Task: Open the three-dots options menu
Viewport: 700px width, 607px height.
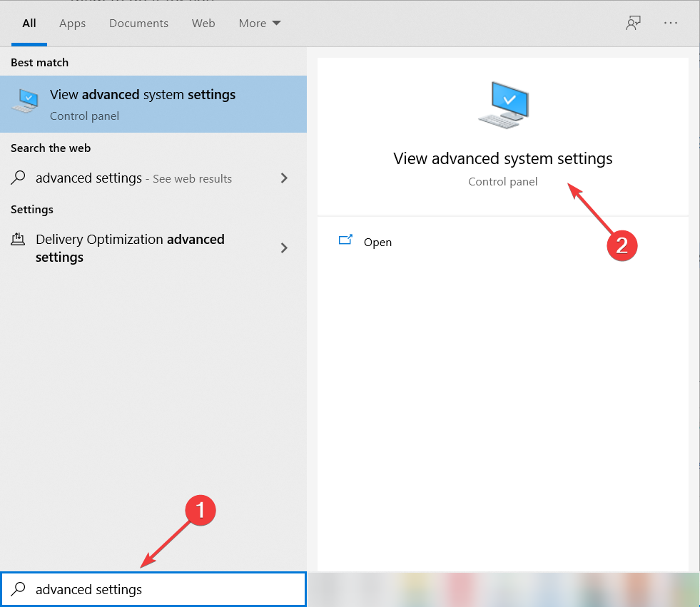Action: pyautogui.click(x=671, y=23)
